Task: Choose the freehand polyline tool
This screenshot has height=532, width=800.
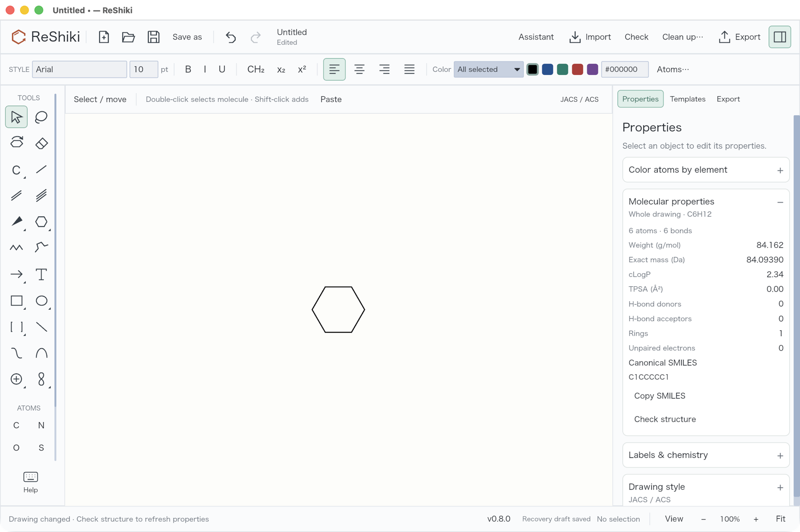Action: click(41, 247)
